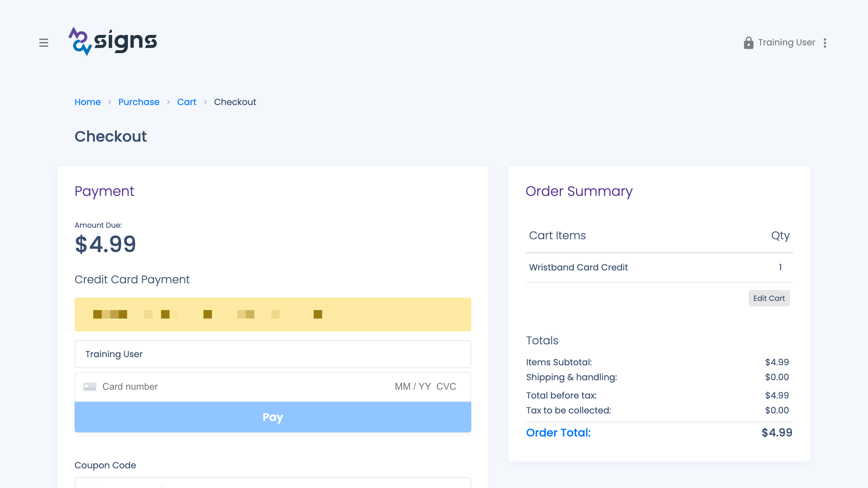Select the Wristband Card Credit cart item

coord(578,267)
